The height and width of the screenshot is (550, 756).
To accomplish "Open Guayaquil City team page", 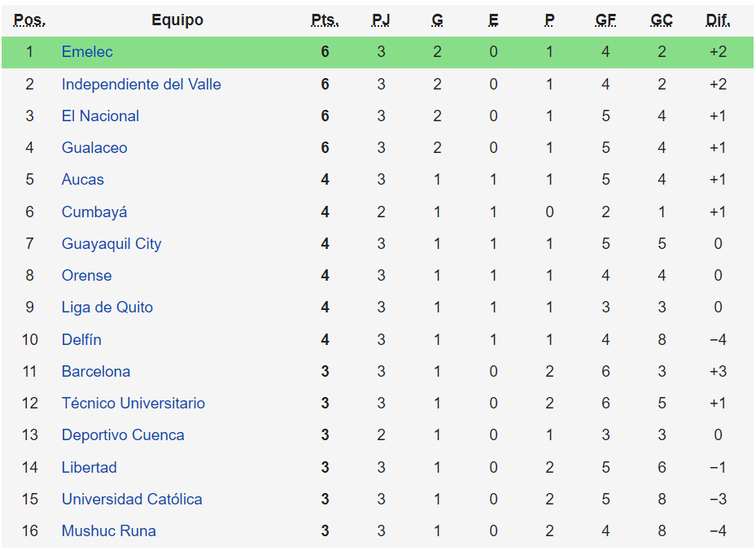I will pyautogui.click(x=111, y=244).
